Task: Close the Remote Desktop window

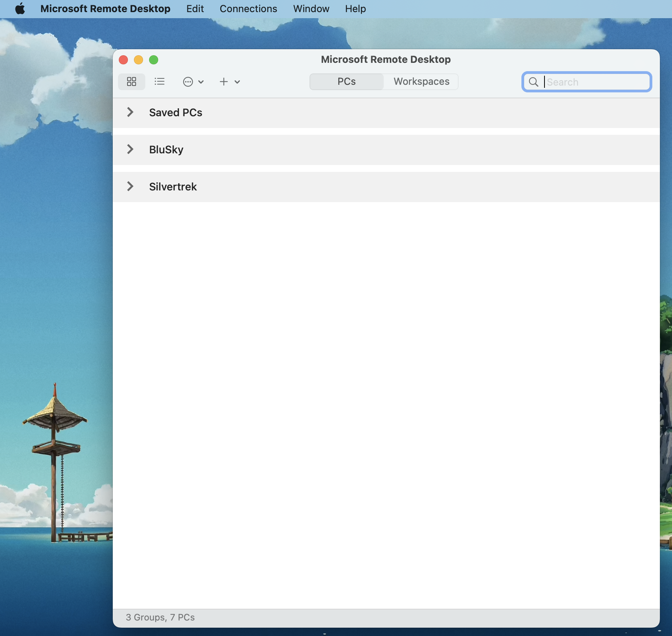Action: click(123, 60)
